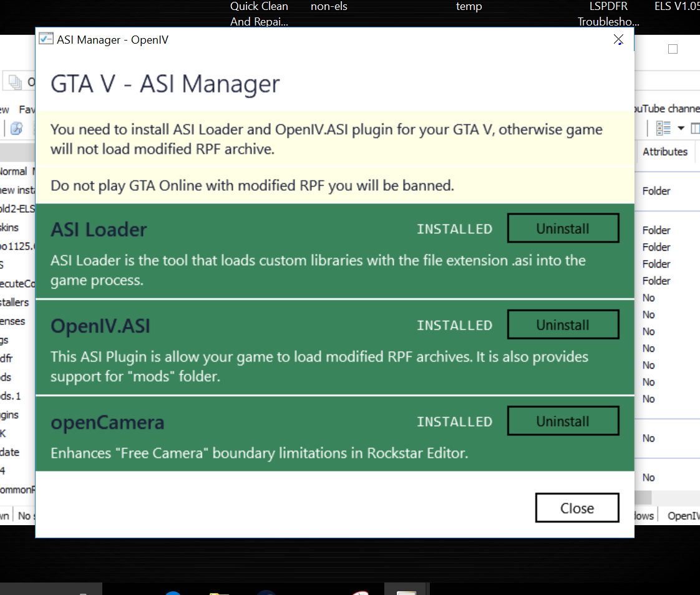Select the 'non-els' desktop item

[329, 6]
